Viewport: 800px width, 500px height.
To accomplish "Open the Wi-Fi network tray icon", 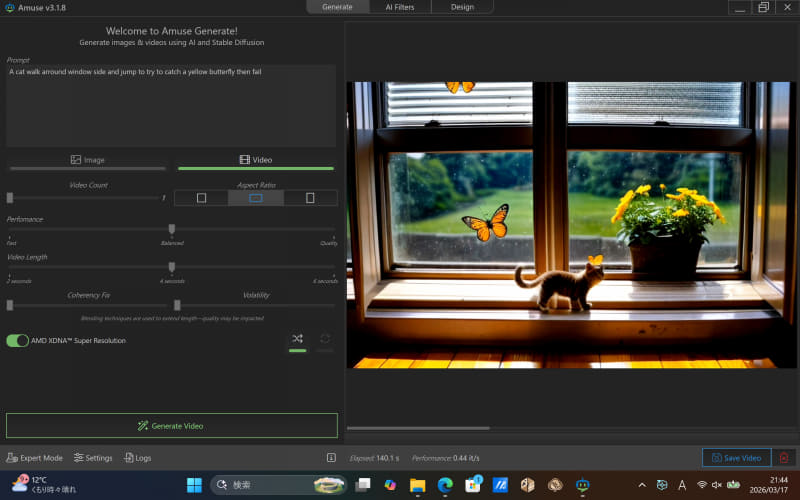I will 702,485.
